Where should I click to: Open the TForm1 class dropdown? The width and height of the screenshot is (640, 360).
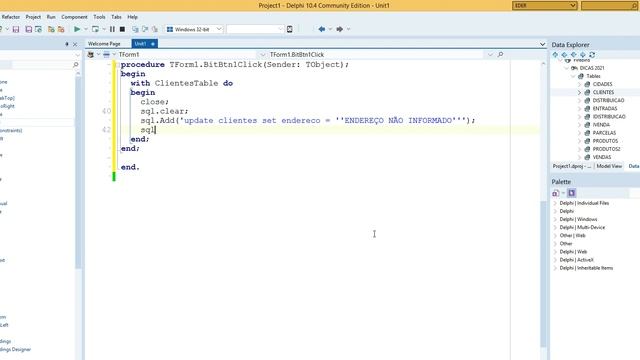(262, 54)
